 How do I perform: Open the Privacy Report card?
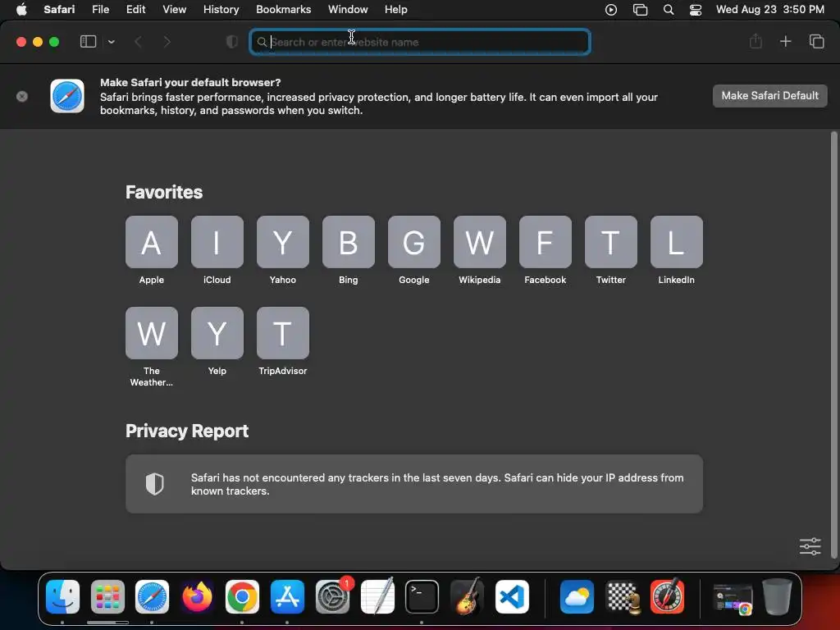tap(414, 484)
